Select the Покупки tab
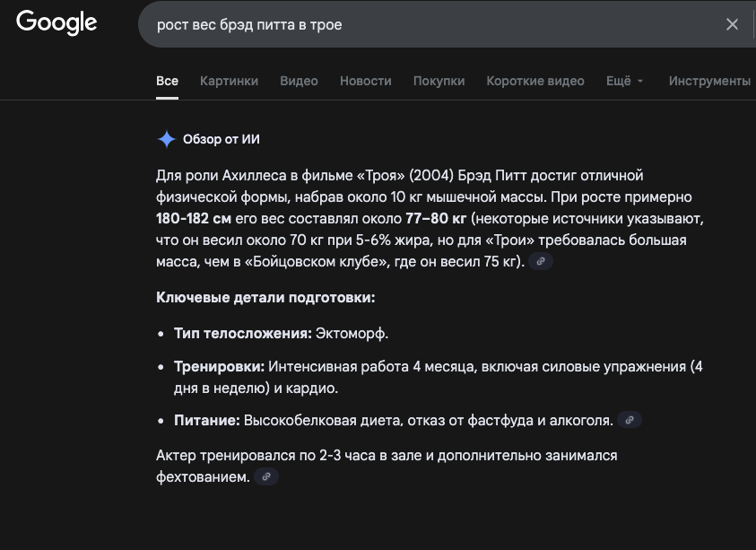 (439, 81)
